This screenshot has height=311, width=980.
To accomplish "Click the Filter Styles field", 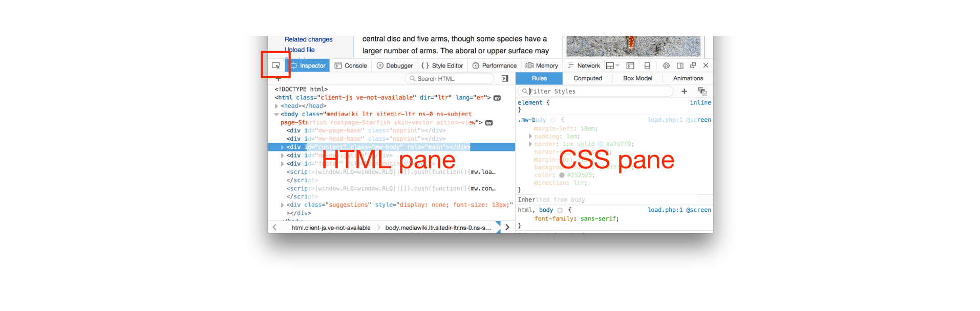I will pyautogui.click(x=595, y=91).
